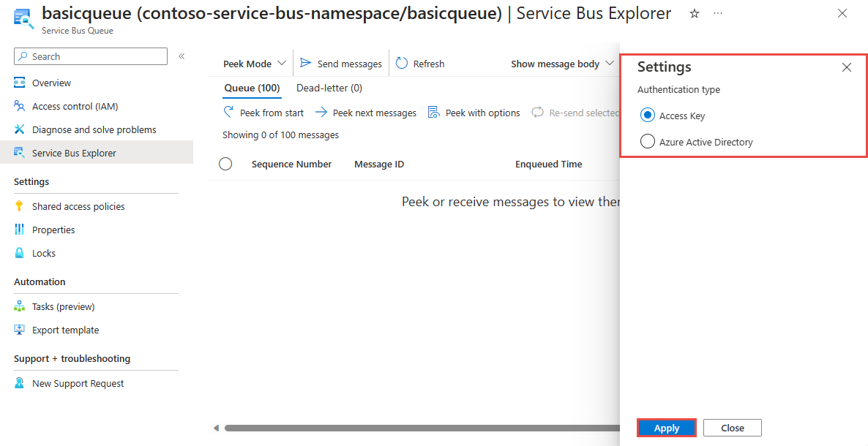Toggle the select-all messages circle checkbox

pos(225,164)
